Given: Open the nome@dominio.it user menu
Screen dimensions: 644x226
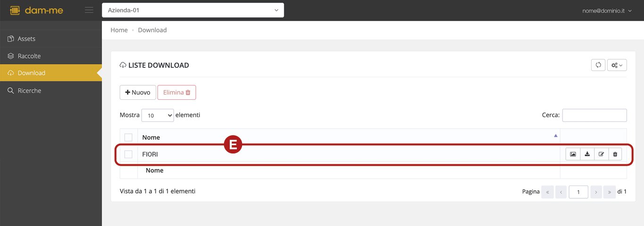Looking at the screenshot, I should tap(607, 10).
